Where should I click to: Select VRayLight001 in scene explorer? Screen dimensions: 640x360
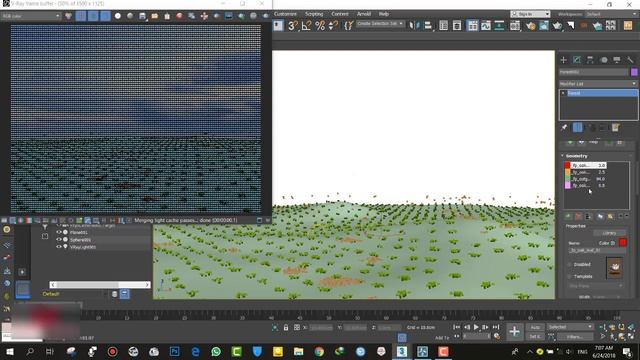[x=83, y=247]
